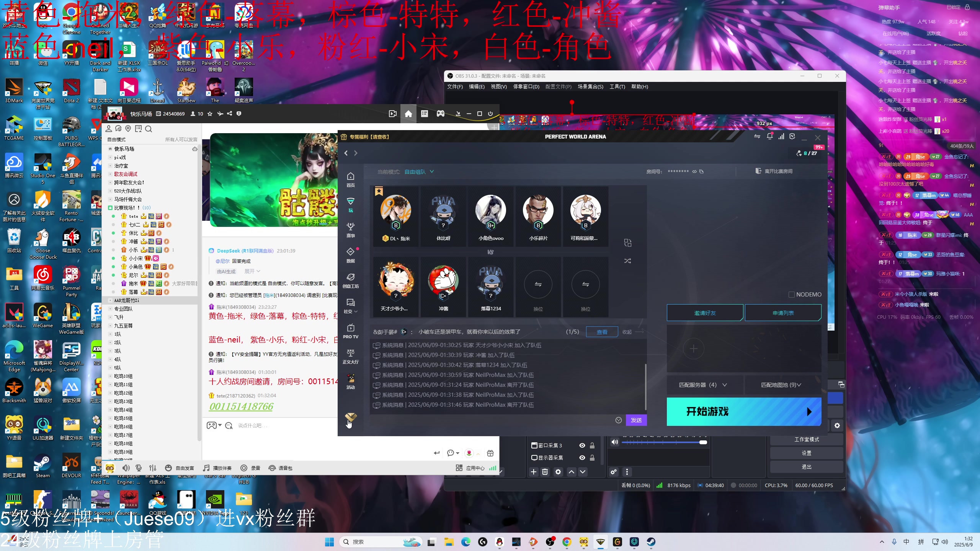The image size is (980, 551).
Task: Open the 数据 stats icon in PWA sidebar
Action: click(x=350, y=255)
